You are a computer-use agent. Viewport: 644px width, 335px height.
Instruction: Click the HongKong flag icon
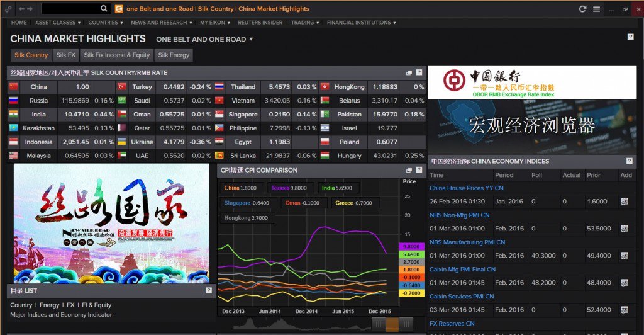(x=325, y=86)
